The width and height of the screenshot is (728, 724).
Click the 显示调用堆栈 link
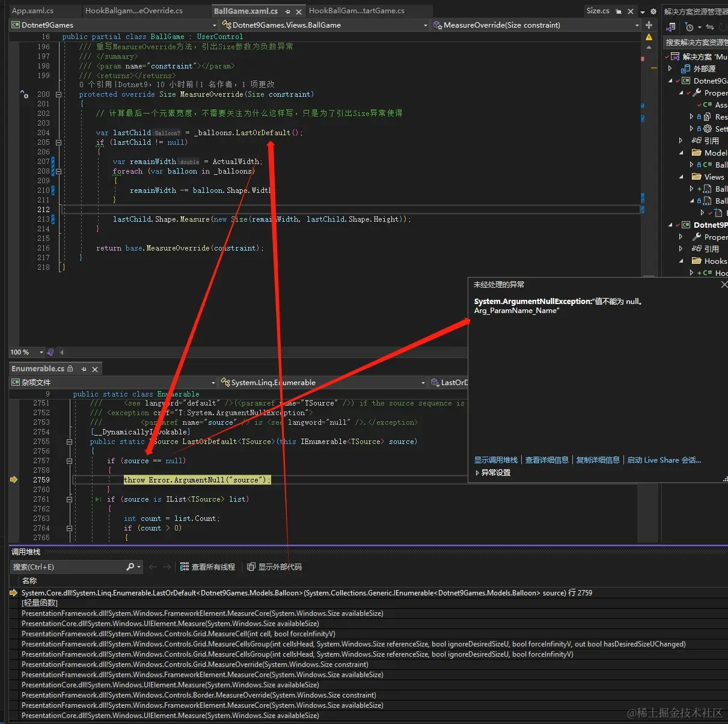tap(496, 460)
